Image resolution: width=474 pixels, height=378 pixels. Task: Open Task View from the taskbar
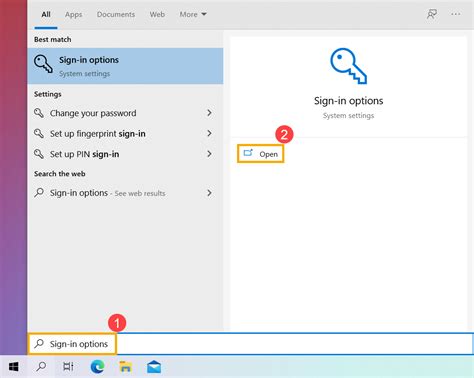tap(68, 367)
